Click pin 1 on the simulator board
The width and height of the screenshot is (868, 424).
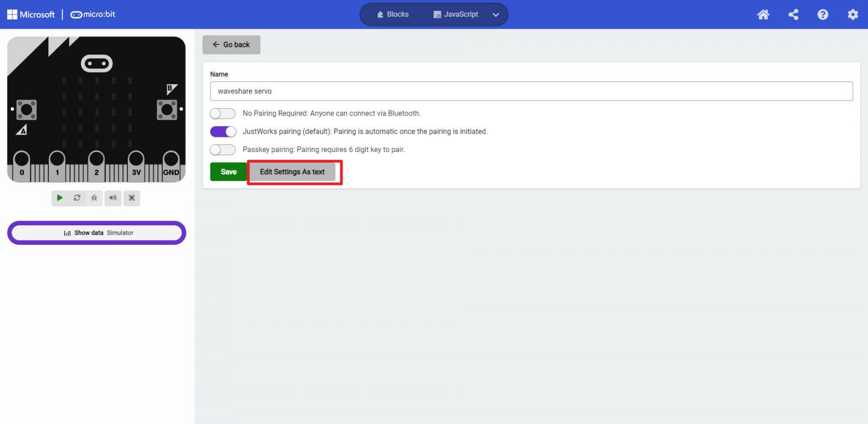pyautogui.click(x=57, y=165)
